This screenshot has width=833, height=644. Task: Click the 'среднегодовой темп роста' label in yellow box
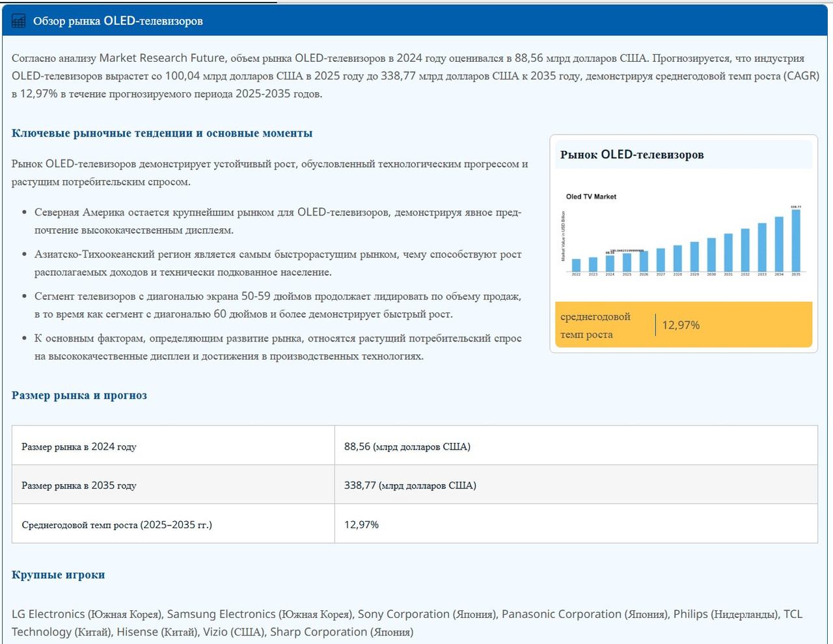(595, 325)
